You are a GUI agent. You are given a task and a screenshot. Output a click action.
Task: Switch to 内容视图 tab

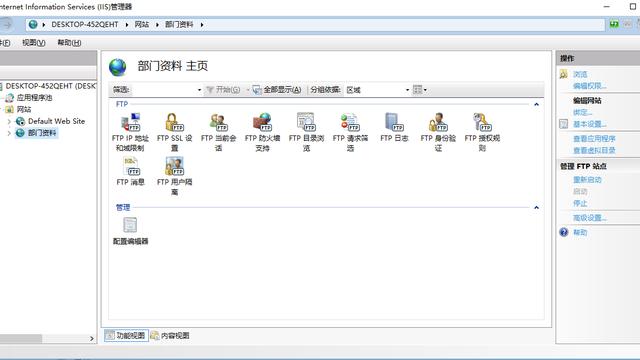point(170,336)
